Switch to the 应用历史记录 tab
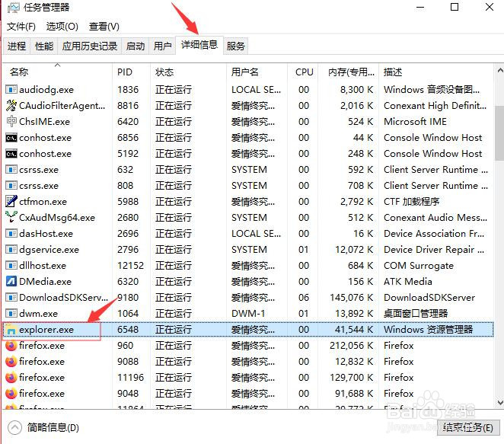Image resolution: width=504 pixels, height=444 pixels. (90, 46)
